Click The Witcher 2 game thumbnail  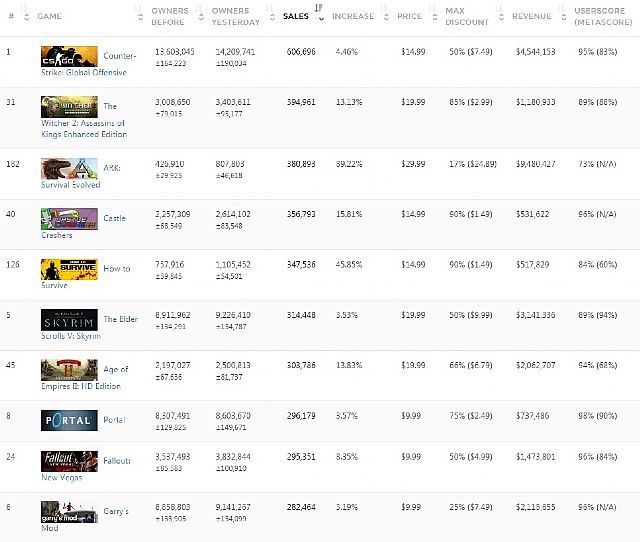pyautogui.click(x=69, y=107)
